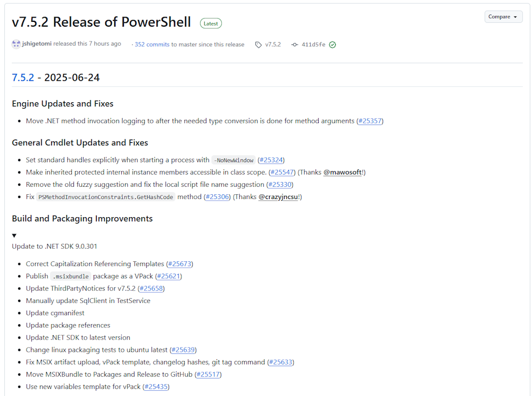Open pull request #25357
532x396 pixels.
[370, 121]
